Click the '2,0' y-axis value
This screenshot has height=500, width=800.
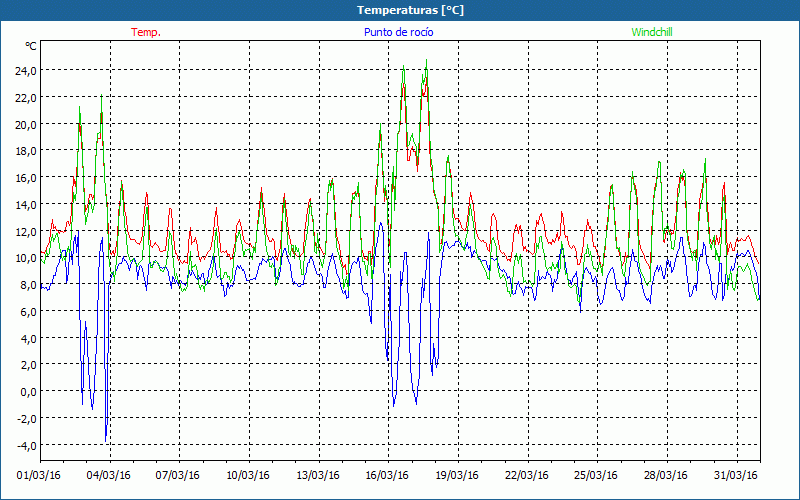click(28, 366)
